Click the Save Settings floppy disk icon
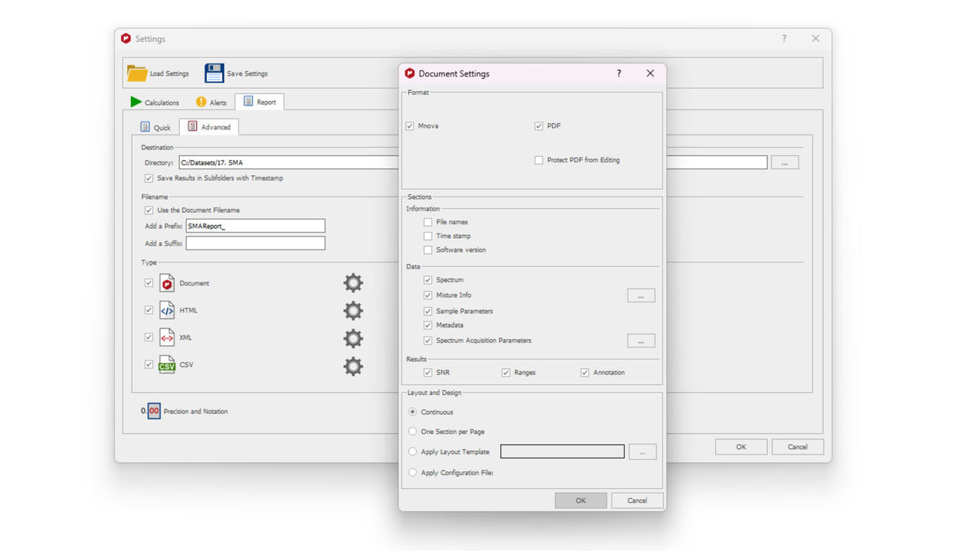 pos(214,73)
